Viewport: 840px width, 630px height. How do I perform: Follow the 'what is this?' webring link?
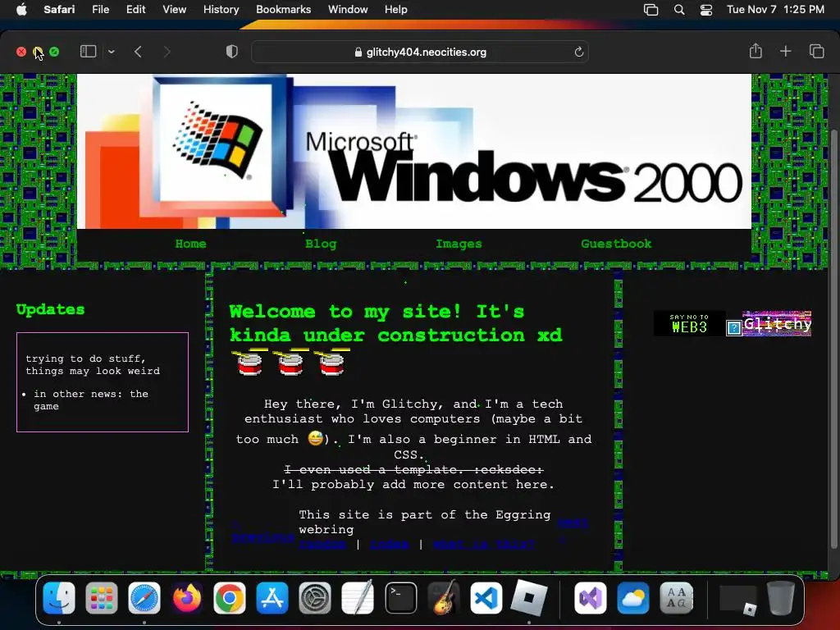pos(484,545)
